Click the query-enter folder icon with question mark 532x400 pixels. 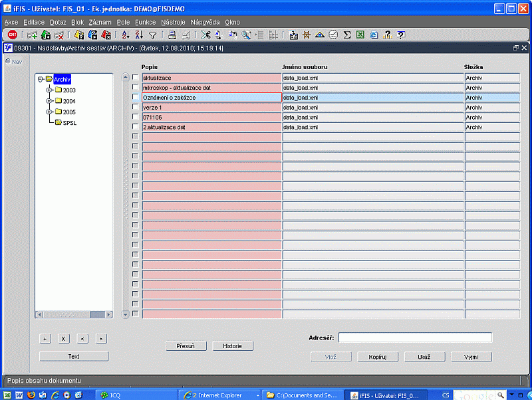point(79,35)
